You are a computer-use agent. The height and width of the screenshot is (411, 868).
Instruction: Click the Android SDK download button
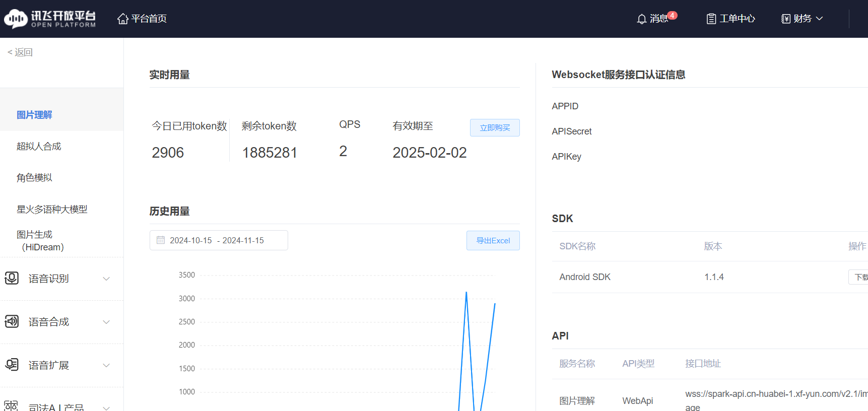point(859,277)
